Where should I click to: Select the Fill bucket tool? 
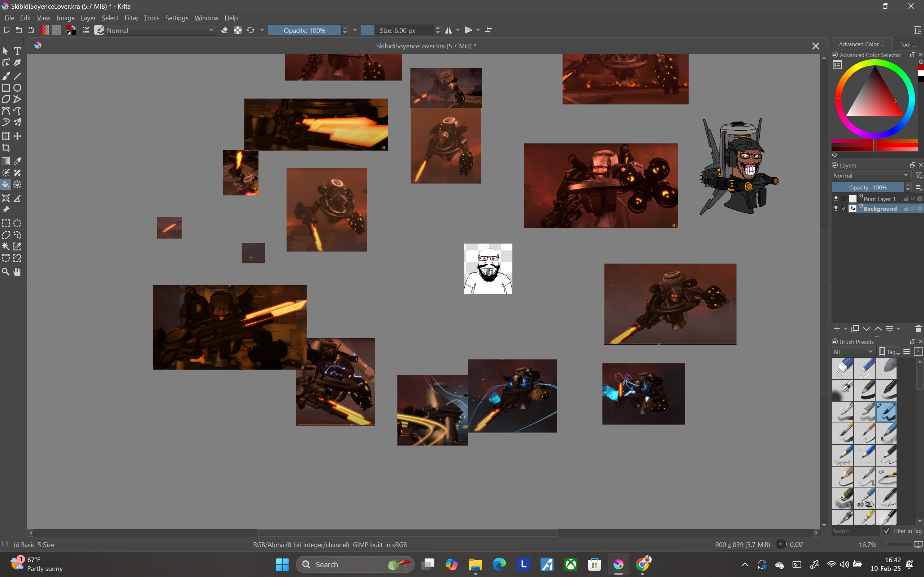(x=6, y=185)
